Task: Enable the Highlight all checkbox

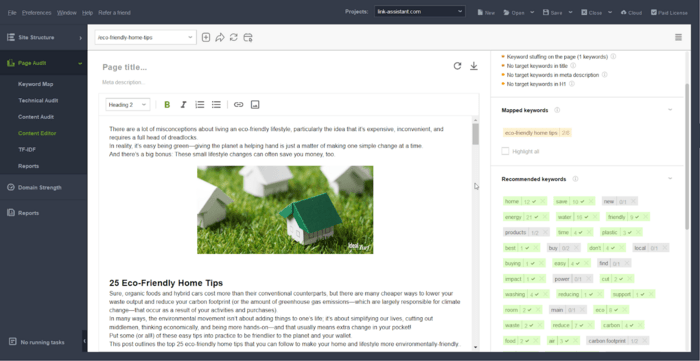Action: (505, 151)
